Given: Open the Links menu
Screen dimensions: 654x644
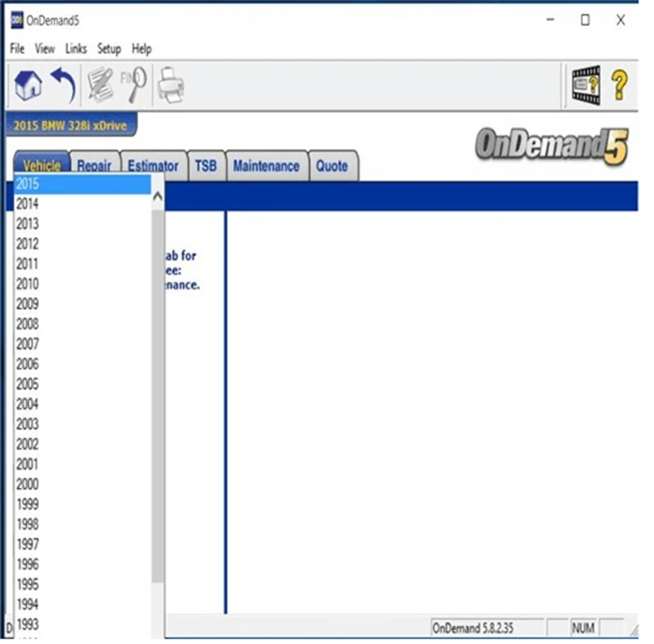Looking at the screenshot, I should tap(76, 49).
